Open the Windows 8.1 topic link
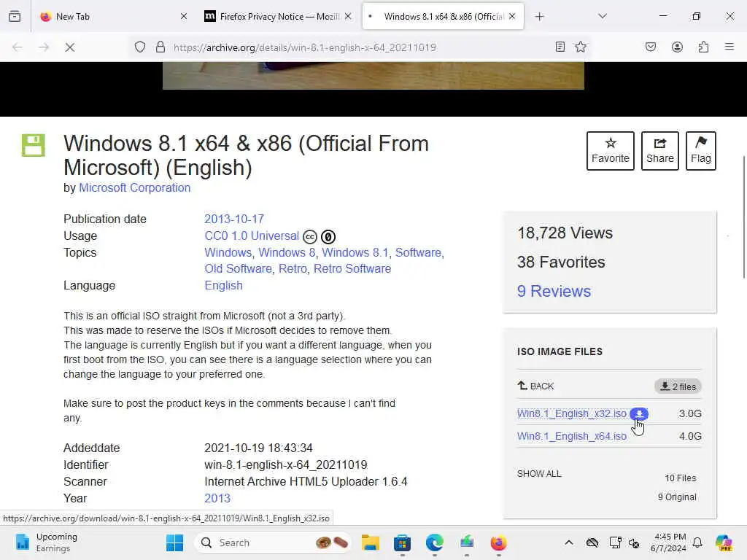The height and width of the screenshot is (560, 747). [x=355, y=253]
